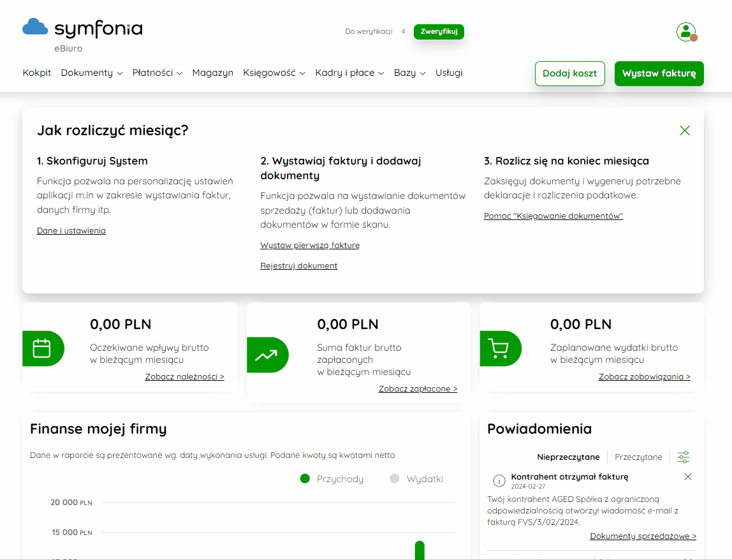
Task: Click the green shopping cart icon
Action: pyautogui.click(x=500, y=348)
